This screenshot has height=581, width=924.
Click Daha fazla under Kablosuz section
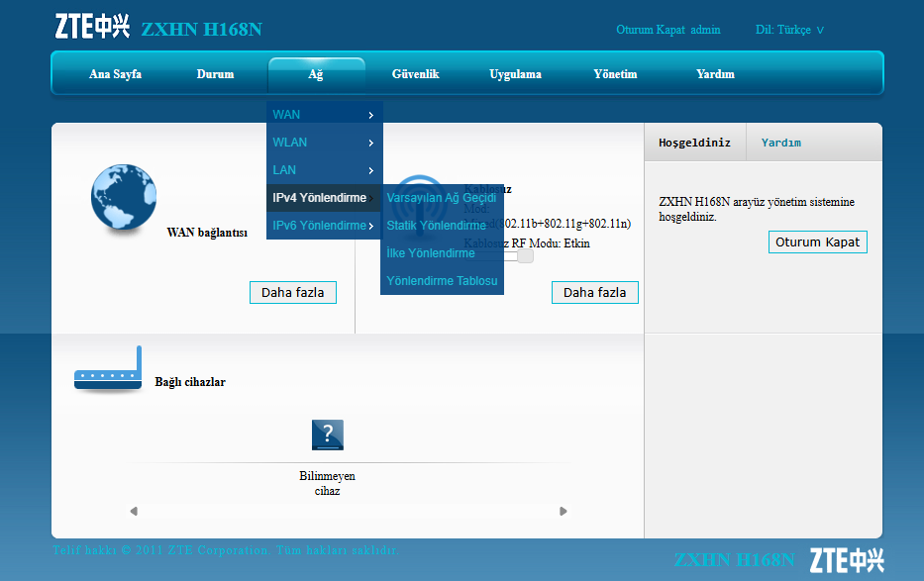click(594, 293)
